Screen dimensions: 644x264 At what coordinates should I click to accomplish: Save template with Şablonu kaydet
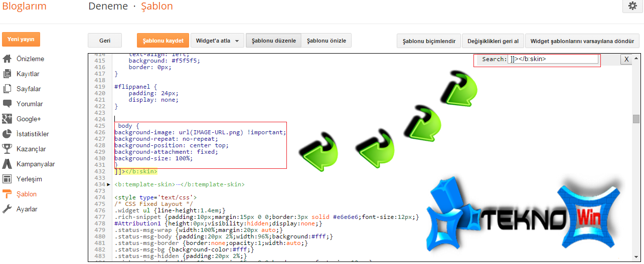click(x=163, y=41)
